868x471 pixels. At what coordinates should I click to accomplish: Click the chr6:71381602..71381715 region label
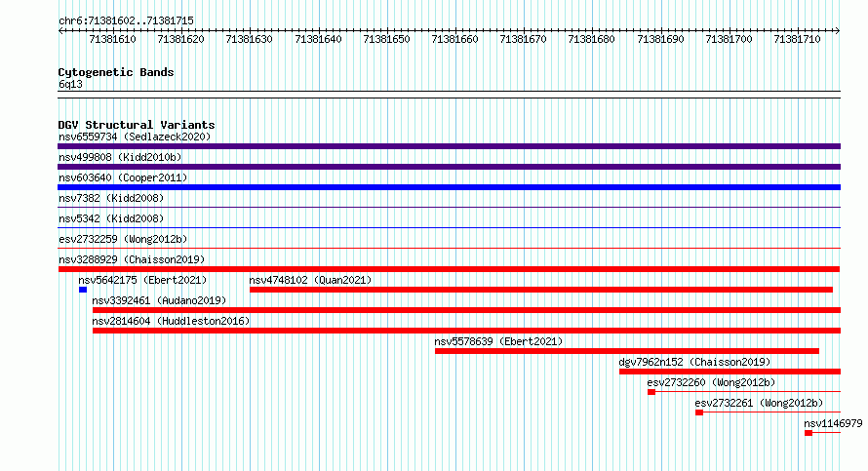click(126, 20)
